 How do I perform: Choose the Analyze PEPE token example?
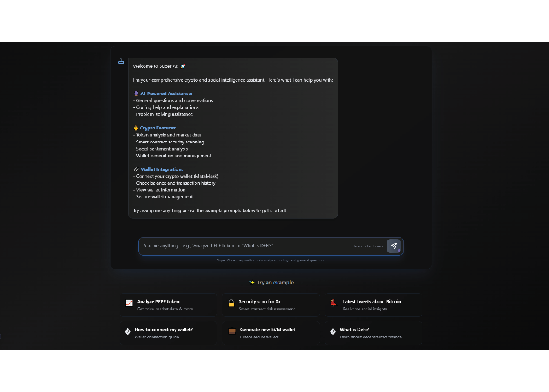tap(169, 305)
